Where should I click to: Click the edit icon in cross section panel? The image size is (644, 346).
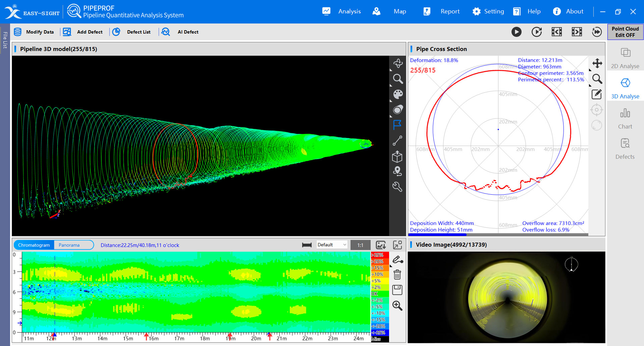(x=596, y=94)
